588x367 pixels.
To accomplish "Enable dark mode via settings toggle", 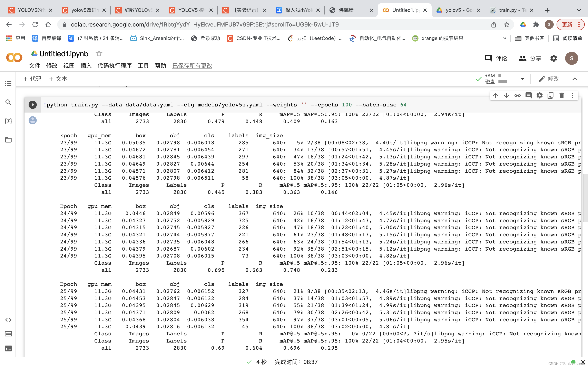I will pos(554,58).
